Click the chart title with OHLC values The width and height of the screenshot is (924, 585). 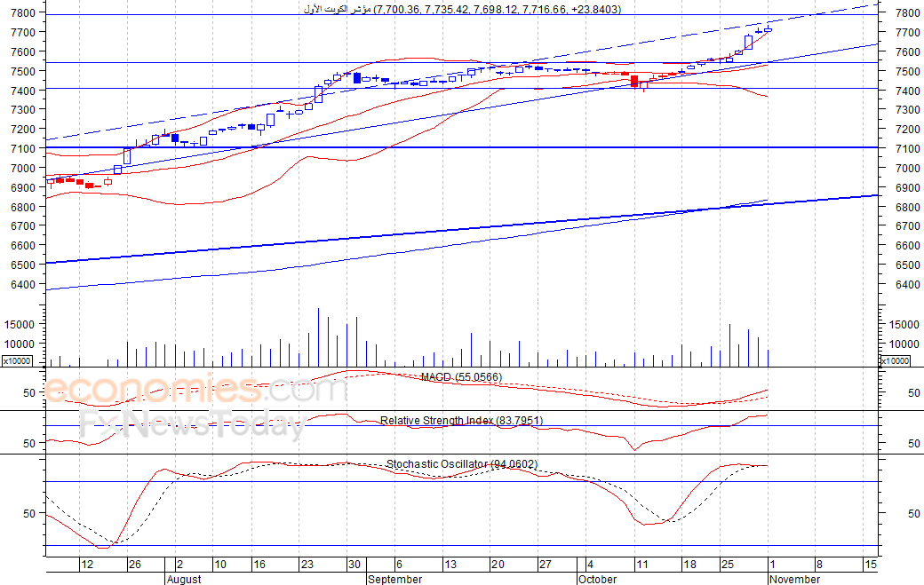(x=462, y=10)
